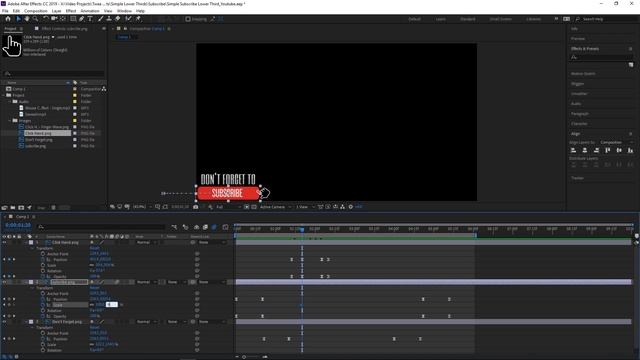Image resolution: width=640 pixels, height=360 pixels.
Task: Open the Animation menu
Action: (x=90, y=11)
